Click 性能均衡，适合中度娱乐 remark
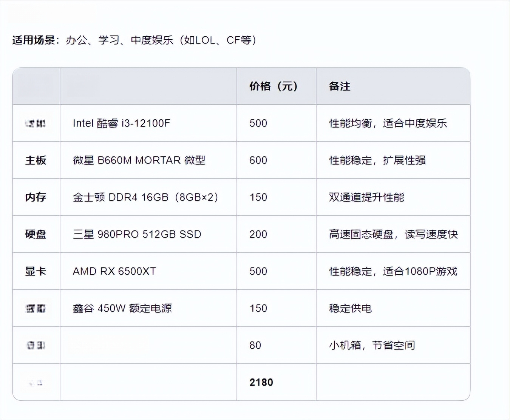Image resolution: width=510 pixels, height=420 pixels. point(388,123)
